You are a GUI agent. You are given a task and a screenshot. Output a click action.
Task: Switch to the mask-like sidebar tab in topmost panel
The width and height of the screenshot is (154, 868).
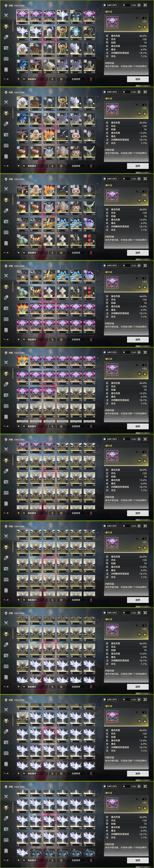[x=6, y=59]
